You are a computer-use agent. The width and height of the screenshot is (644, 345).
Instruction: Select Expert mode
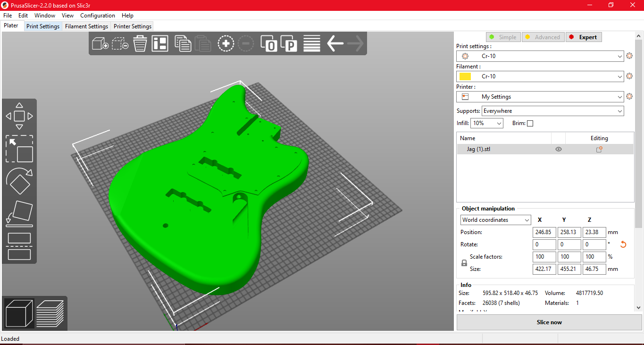[584, 37]
